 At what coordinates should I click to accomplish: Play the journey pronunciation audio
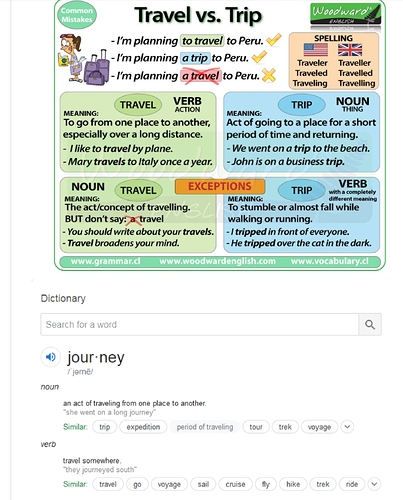pos(51,357)
